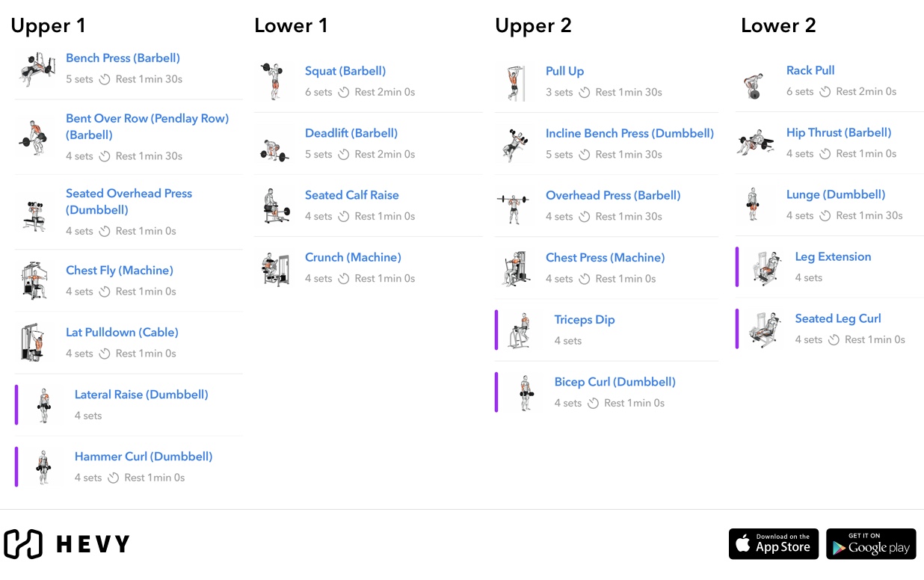Click the Seated Calf Raise illustration

(276, 206)
